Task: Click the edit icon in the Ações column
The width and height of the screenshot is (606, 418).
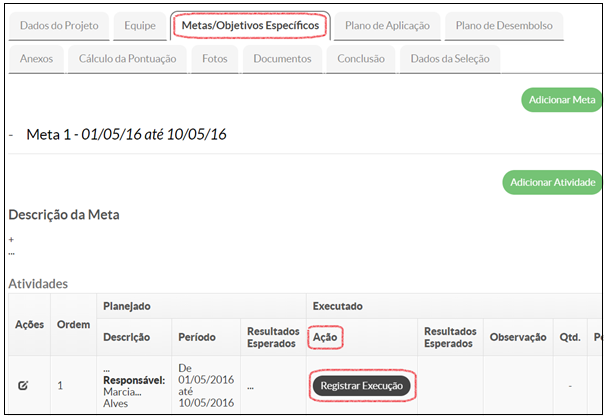Action: tap(23, 385)
